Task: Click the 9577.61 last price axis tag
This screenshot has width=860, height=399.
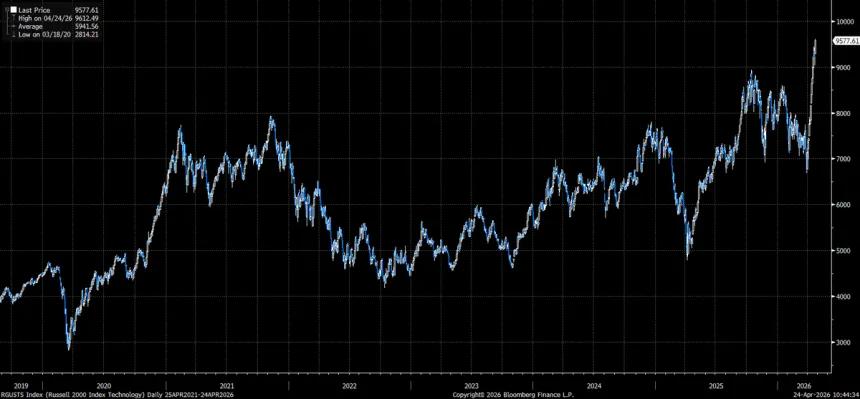Action: pos(846,41)
